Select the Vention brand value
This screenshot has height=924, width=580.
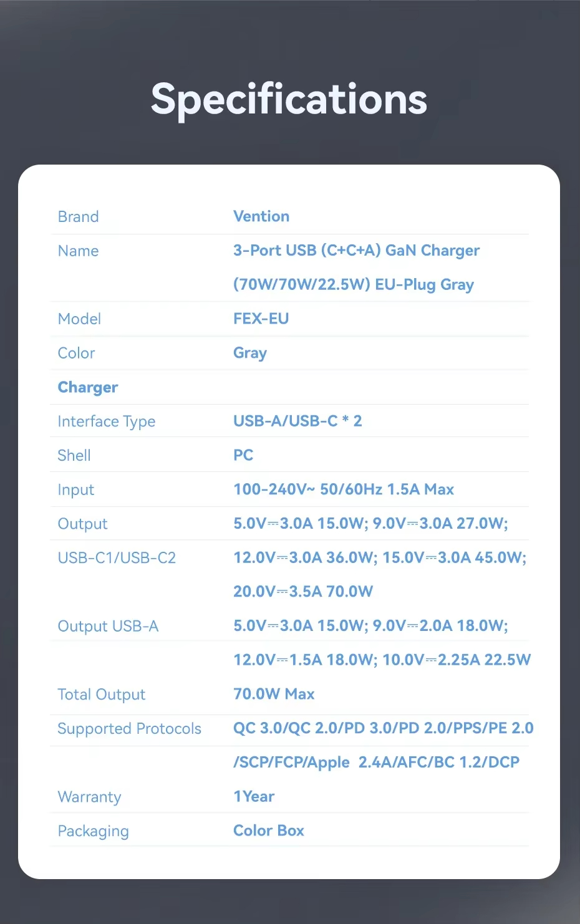[x=261, y=216]
